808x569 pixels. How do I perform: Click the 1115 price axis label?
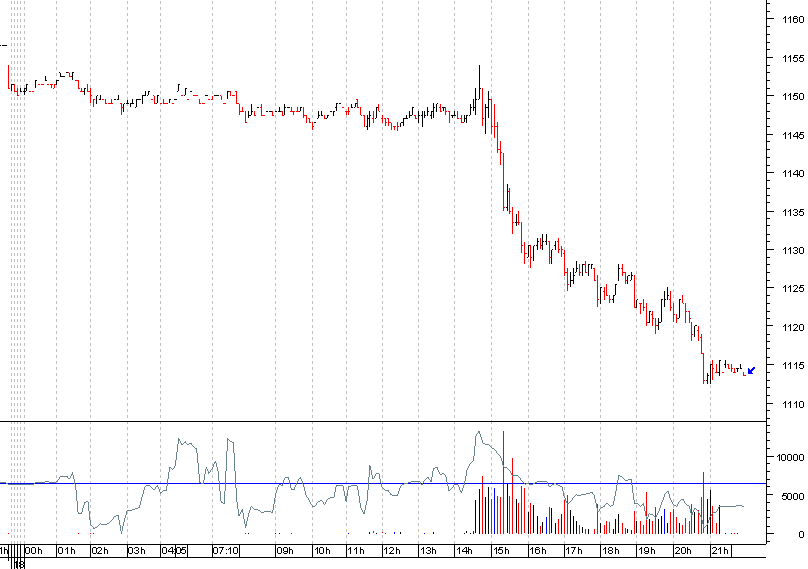point(793,365)
